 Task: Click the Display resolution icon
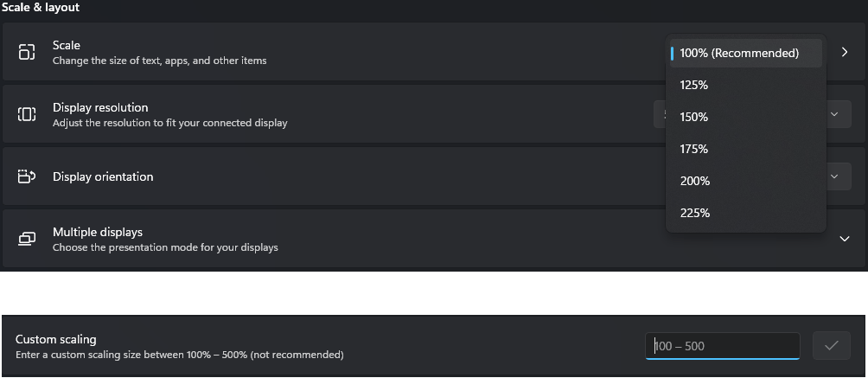[x=27, y=114]
